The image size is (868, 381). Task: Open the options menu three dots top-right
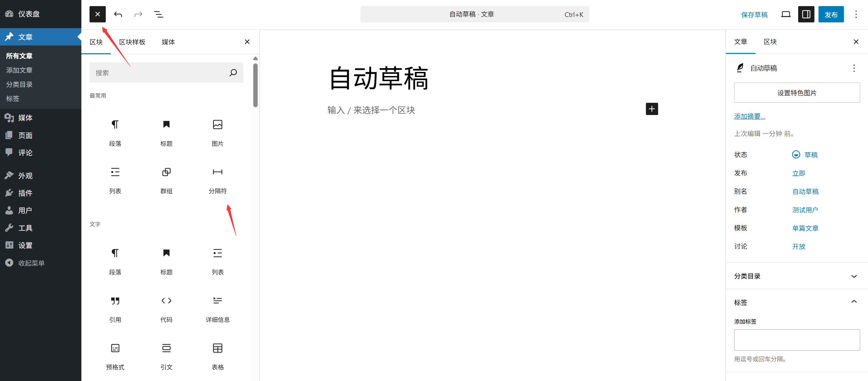(856, 14)
